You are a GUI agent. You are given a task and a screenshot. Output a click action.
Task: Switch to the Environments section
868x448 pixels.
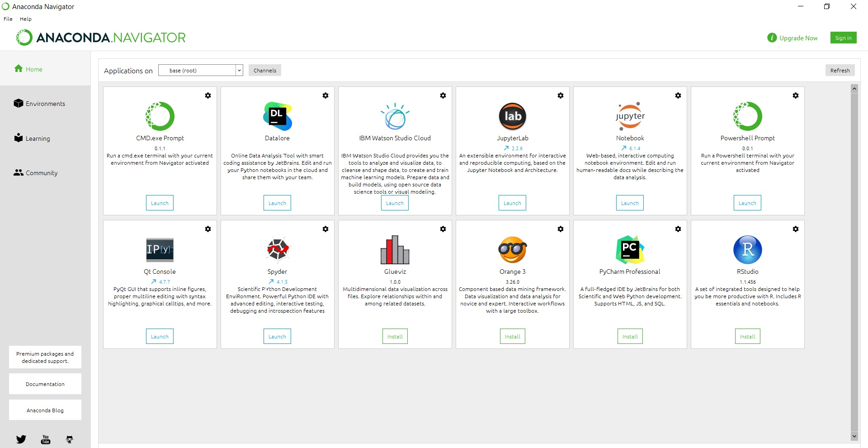(40, 103)
